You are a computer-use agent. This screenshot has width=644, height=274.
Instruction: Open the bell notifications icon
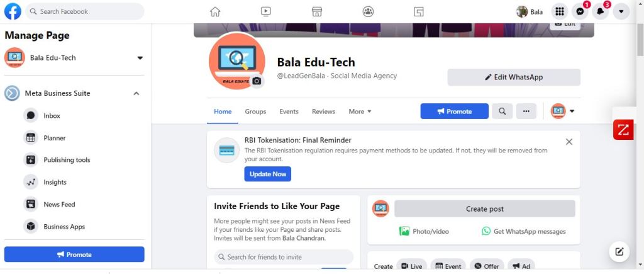601,11
